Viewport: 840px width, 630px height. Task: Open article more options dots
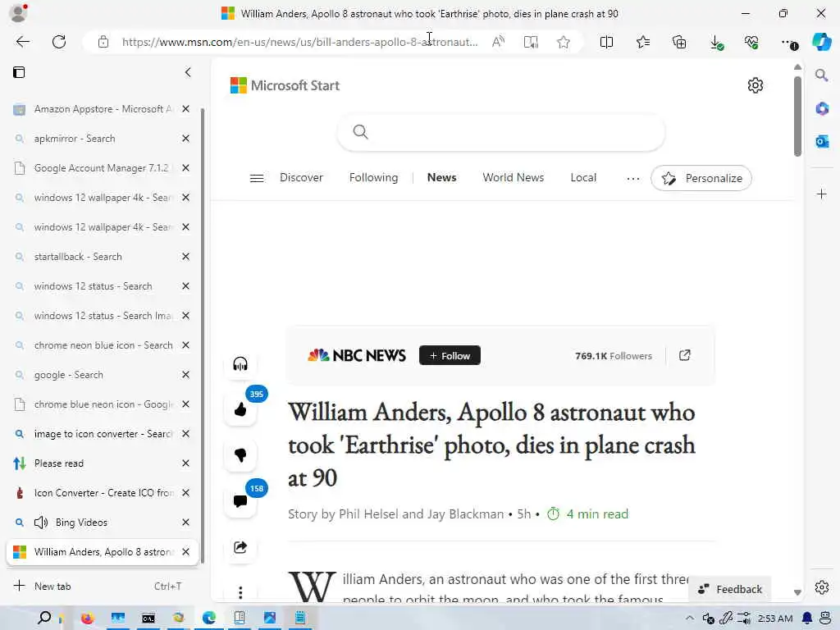(x=240, y=592)
